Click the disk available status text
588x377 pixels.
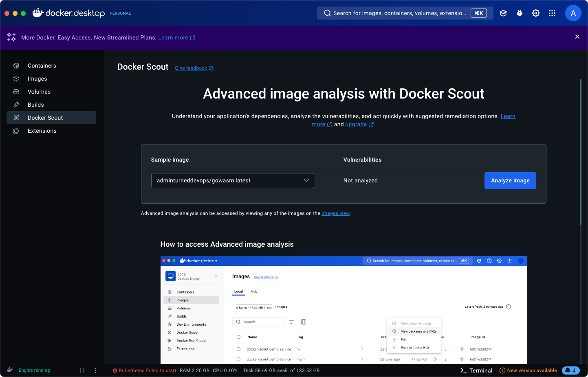click(x=282, y=370)
